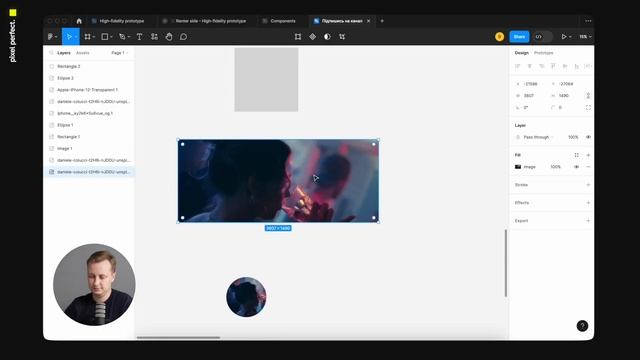Viewport: 640px width, 360px height.
Task: Open the main menu dropdown arrow
Action: point(56,37)
